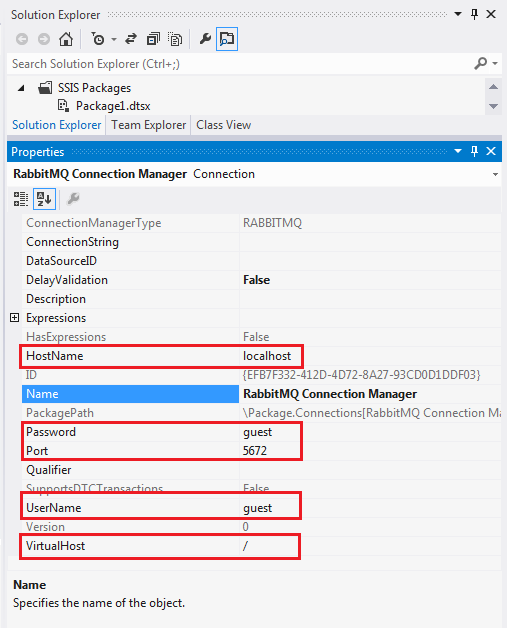Switch to the Solution Explorer tab
Screen dimensions: 507x628
(x=56, y=125)
